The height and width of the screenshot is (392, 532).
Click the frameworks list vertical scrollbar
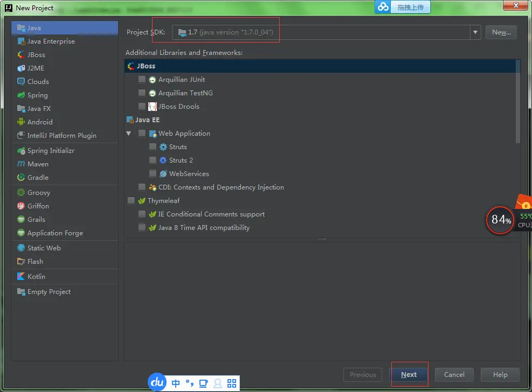(518, 102)
